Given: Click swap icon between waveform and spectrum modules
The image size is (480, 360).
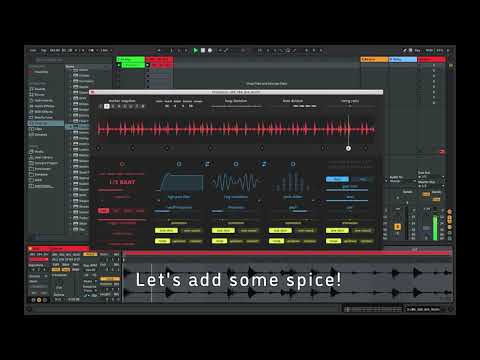Looking at the screenshot, I should 264,164.
